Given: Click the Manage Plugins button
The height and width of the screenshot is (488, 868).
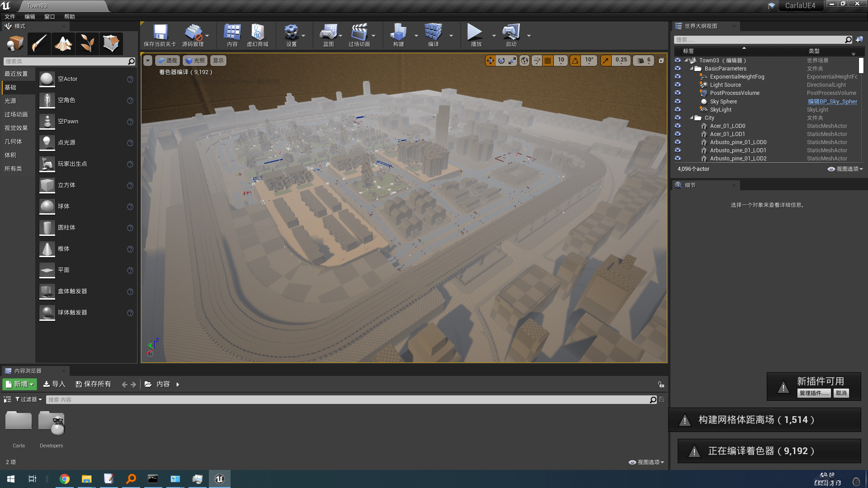Looking at the screenshot, I should (x=814, y=393).
